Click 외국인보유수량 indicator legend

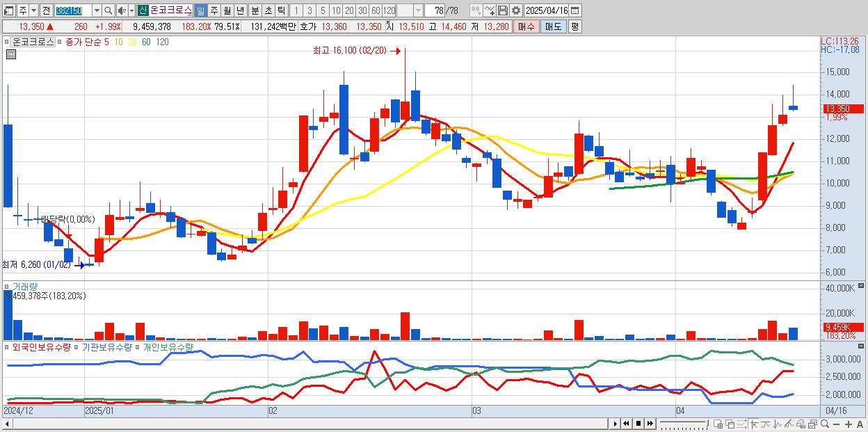pyautogui.click(x=41, y=346)
